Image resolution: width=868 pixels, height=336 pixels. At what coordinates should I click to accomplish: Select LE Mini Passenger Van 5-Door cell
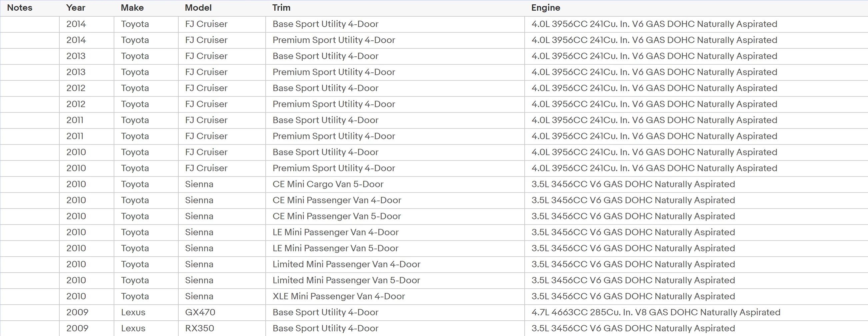tap(395, 249)
